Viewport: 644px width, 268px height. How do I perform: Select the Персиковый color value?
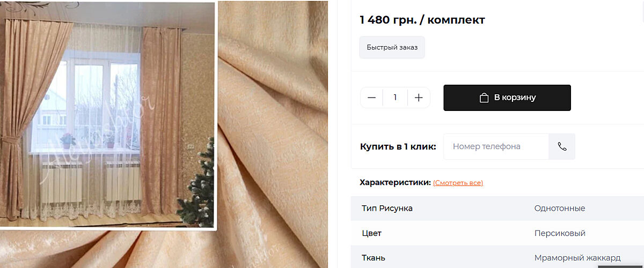[560, 233]
